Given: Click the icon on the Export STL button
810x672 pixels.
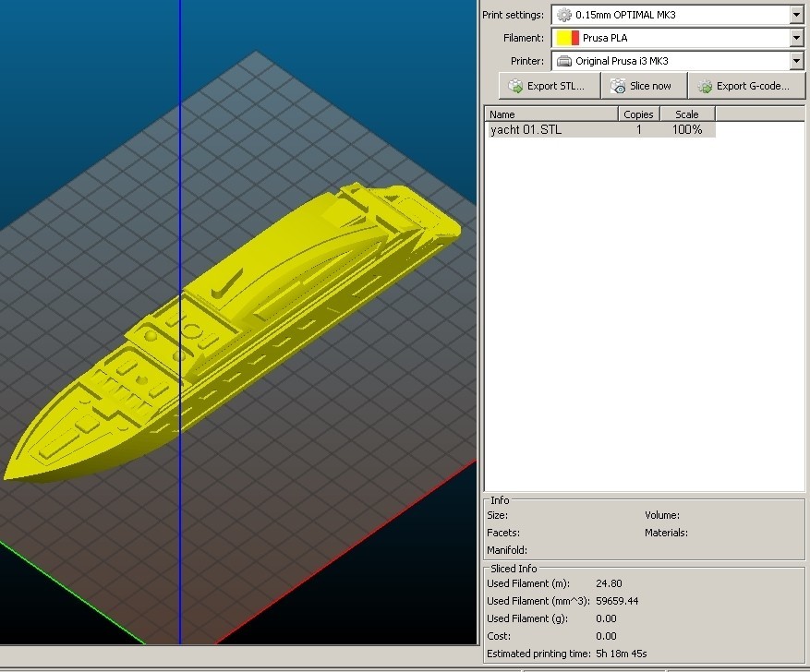Looking at the screenshot, I should pos(515,86).
